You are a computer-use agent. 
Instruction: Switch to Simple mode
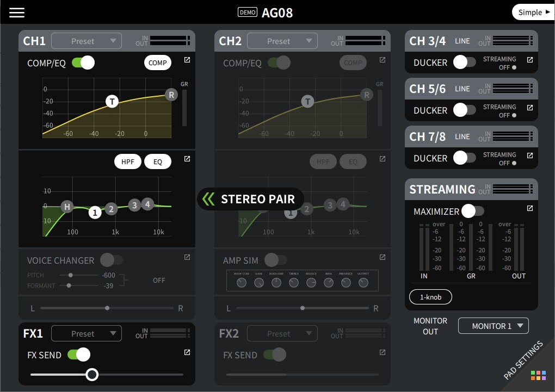pyautogui.click(x=533, y=13)
